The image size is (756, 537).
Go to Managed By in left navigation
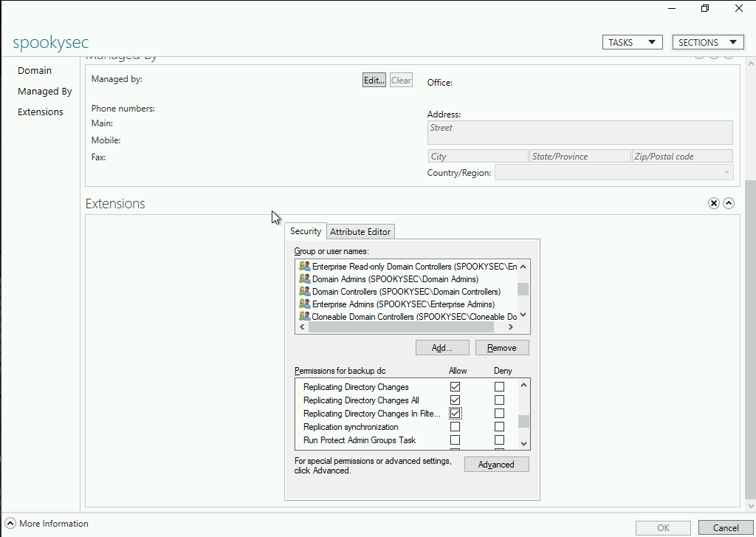pos(45,92)
